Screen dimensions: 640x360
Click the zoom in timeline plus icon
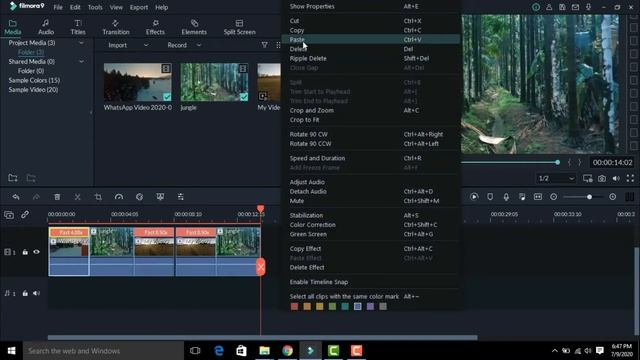coord(613,197)
